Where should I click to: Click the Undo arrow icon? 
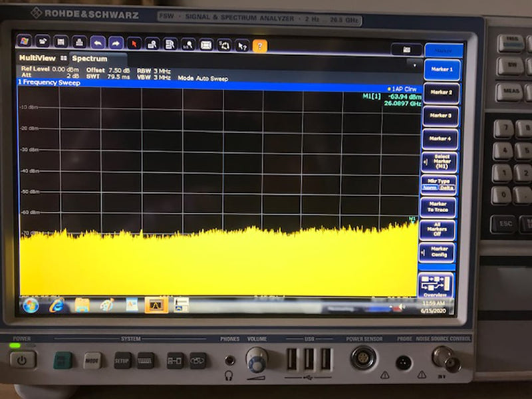(x=98, y=43)
